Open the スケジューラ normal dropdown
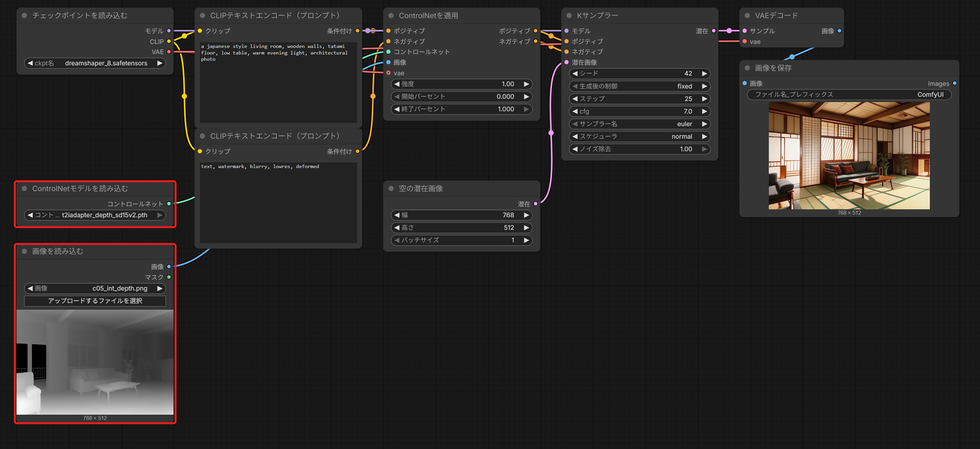This screenshot has height=449, width=980. tap(639, 137)
